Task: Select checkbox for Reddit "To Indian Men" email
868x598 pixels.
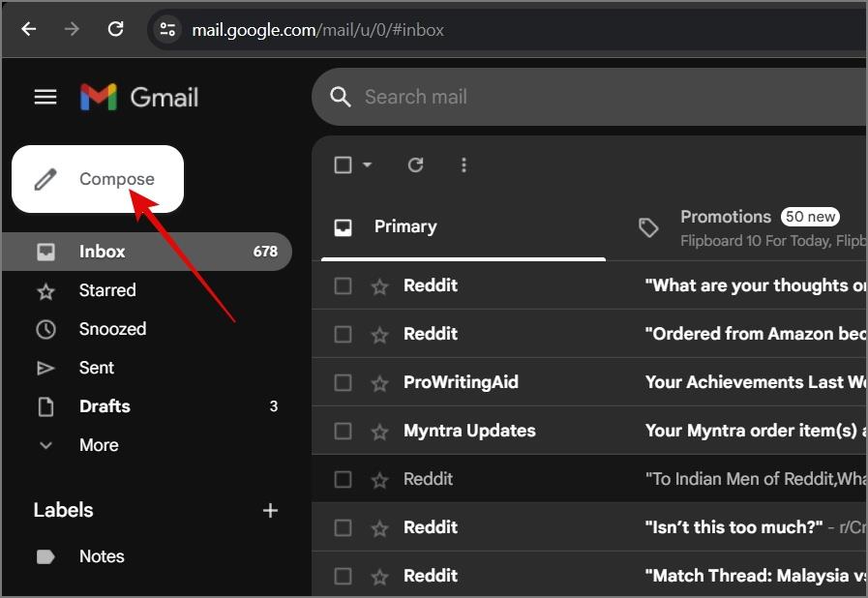Action: 343,479
